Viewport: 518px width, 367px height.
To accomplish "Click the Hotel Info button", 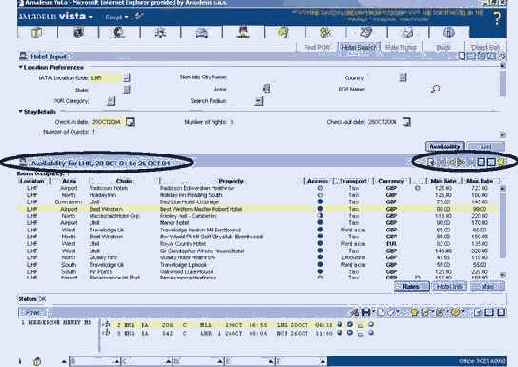I will 449,286.
